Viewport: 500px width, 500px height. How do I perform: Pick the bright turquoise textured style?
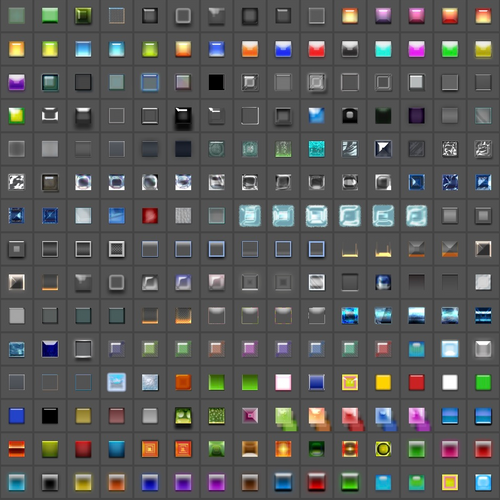[x=316, y=149]
